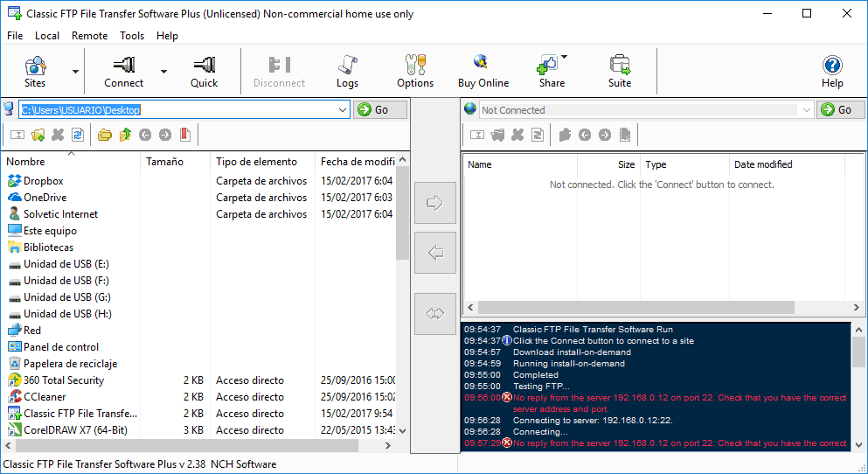
Task: Click the local pane Back arrow
Action: click(145, 135)
